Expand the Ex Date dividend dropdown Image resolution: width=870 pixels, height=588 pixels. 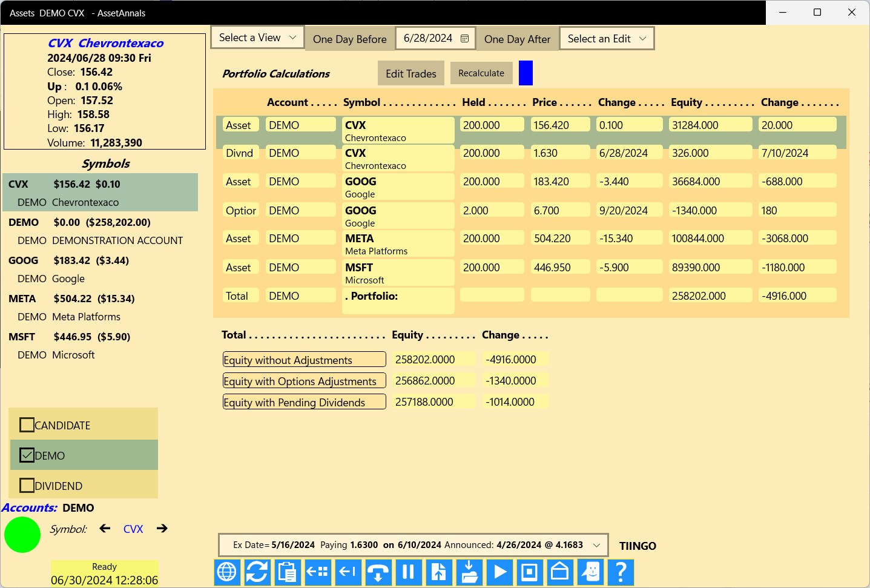413,545
